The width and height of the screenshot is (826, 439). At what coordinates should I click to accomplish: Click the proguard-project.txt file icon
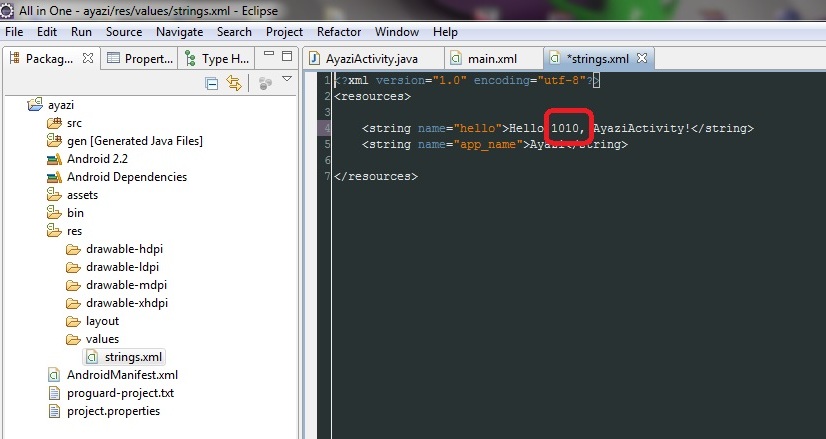pos(54,393)
